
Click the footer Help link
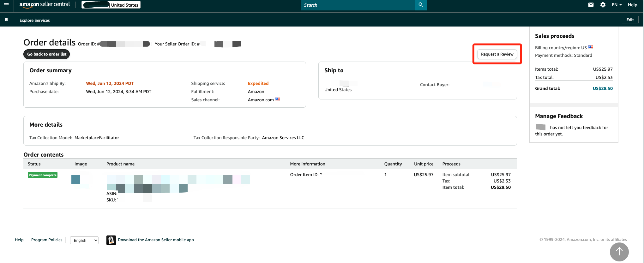click(x=19, y=240)
